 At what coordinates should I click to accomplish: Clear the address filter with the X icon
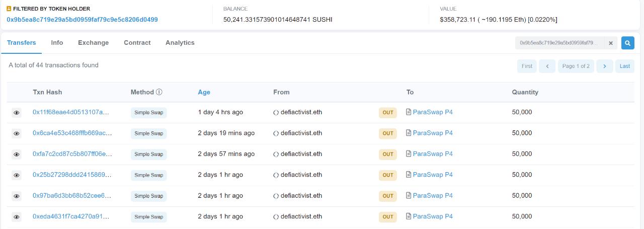(x=611, y=43)
